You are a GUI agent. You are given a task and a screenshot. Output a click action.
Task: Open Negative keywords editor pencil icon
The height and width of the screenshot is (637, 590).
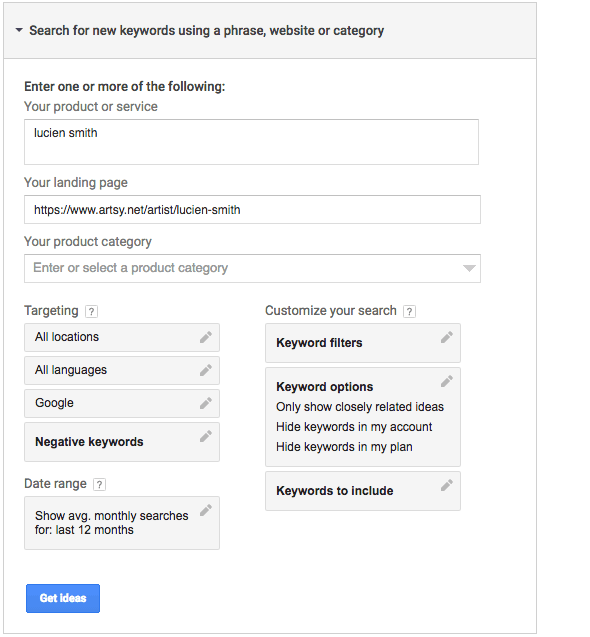206,436
